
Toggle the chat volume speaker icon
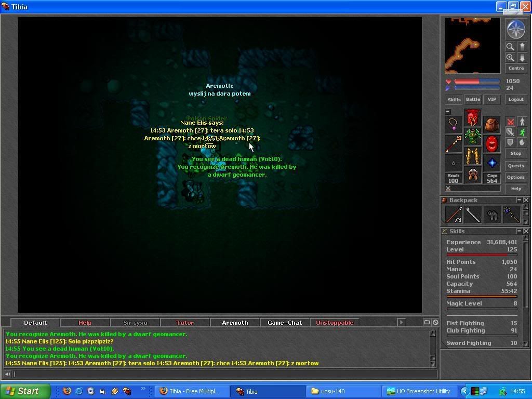7,374
